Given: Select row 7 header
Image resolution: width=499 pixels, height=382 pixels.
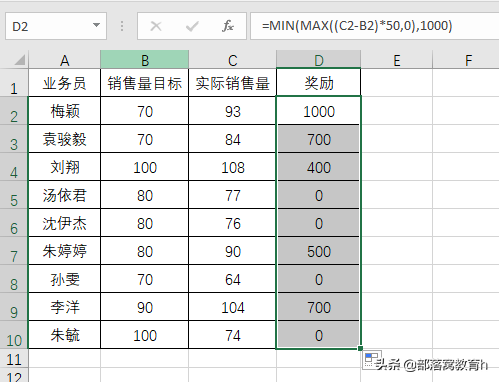Looking at the screenshot, I should click(x=14, y=251).
